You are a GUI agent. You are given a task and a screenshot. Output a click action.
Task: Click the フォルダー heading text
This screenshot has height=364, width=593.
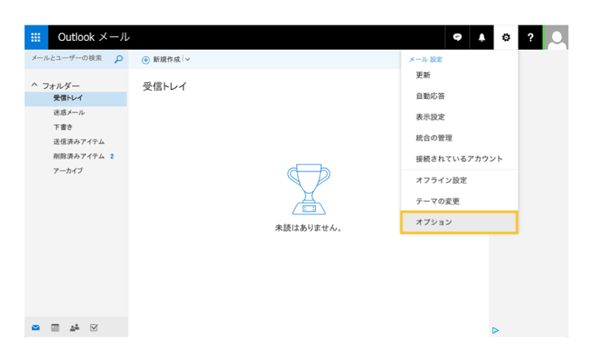[61, 86]
